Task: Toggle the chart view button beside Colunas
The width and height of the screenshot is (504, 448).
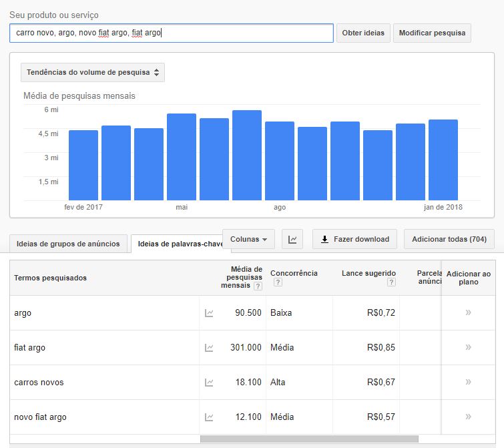Action: pyautogui.click(x=292, y=239)
